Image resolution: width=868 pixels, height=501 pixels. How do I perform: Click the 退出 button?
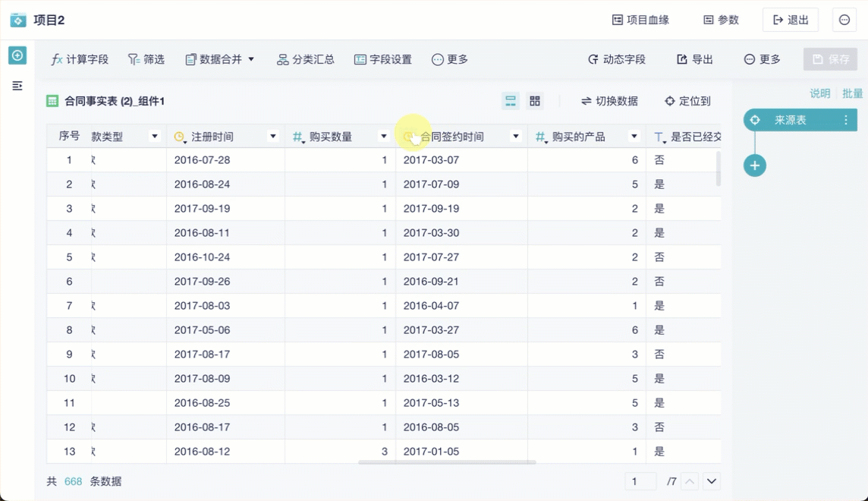click(790, 20)
